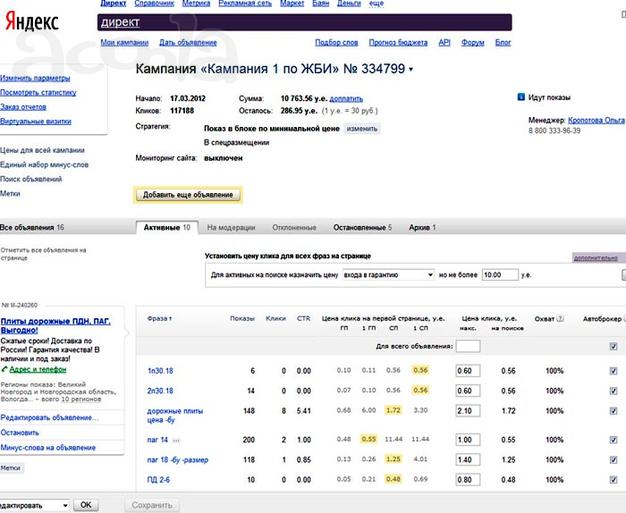Switch to 'Остановленные' tab
The width and height of the screenshot is (626, 513).
363,228
